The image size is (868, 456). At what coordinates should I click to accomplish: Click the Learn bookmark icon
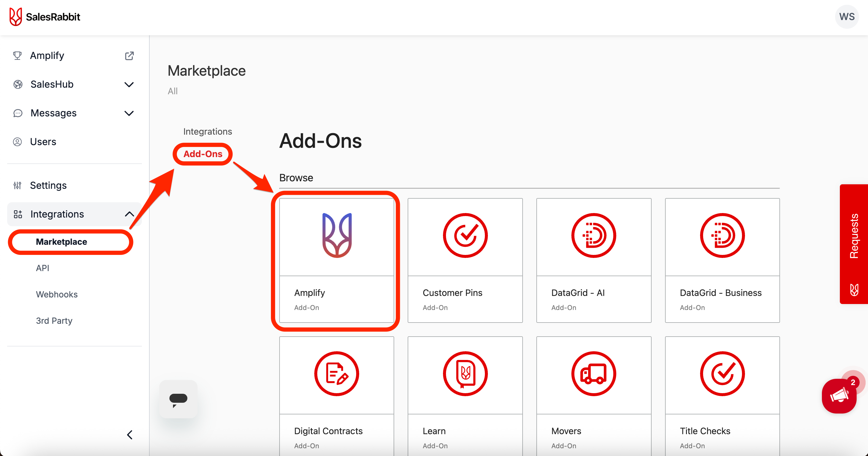[x=465, y=374]
